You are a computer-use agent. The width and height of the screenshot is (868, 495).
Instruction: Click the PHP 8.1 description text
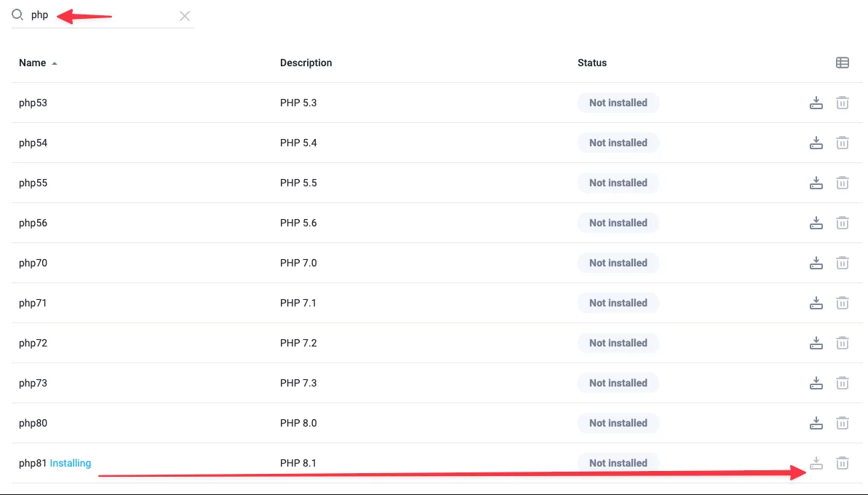pyautogui.click(x=298, y=463)
